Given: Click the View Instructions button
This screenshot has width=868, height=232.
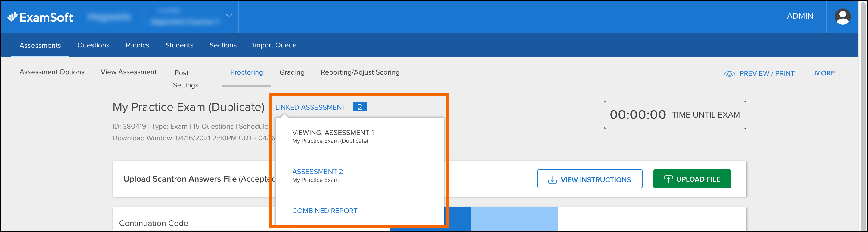Looking at the screenshot, I should pos(589,179).
